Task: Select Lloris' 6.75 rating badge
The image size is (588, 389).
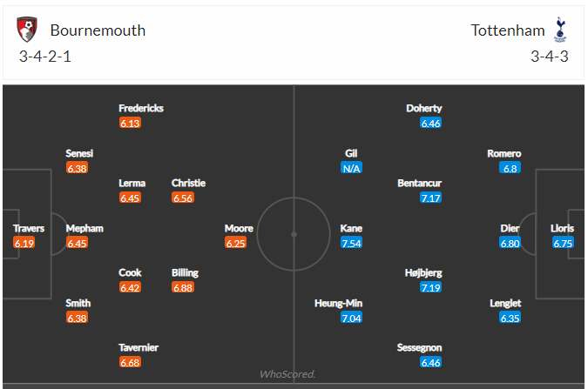Action: [x=563, y=243]
